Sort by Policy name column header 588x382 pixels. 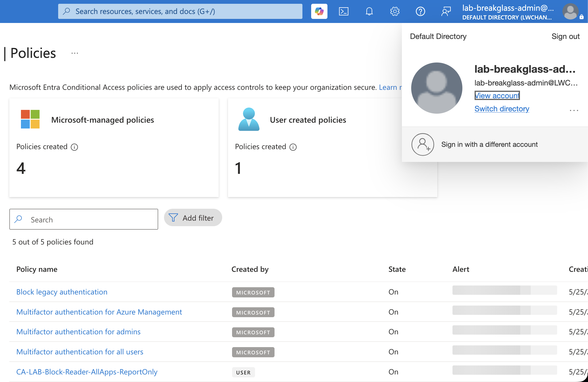(37, 269)
